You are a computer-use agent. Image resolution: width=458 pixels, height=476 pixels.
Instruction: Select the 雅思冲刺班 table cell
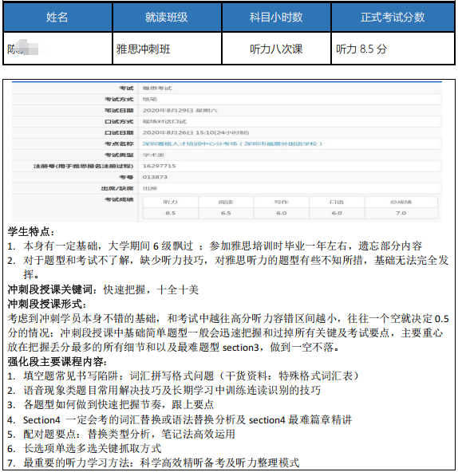point(167,49)
